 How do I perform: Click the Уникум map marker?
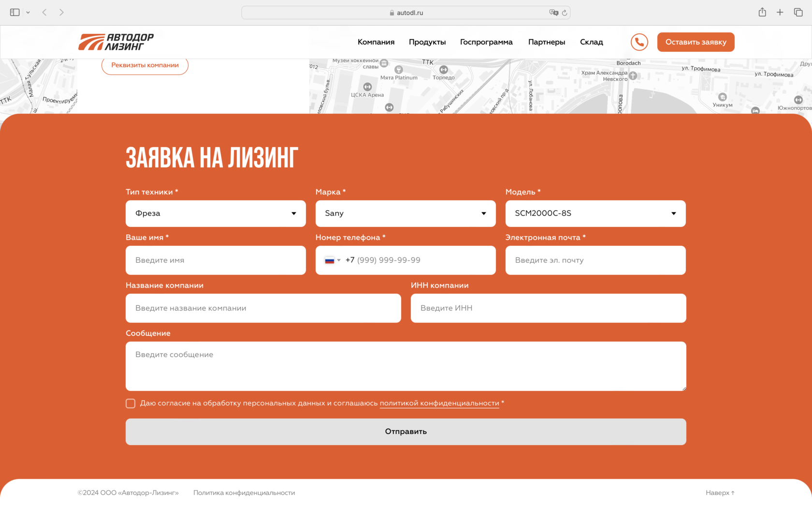pos(723,97)
